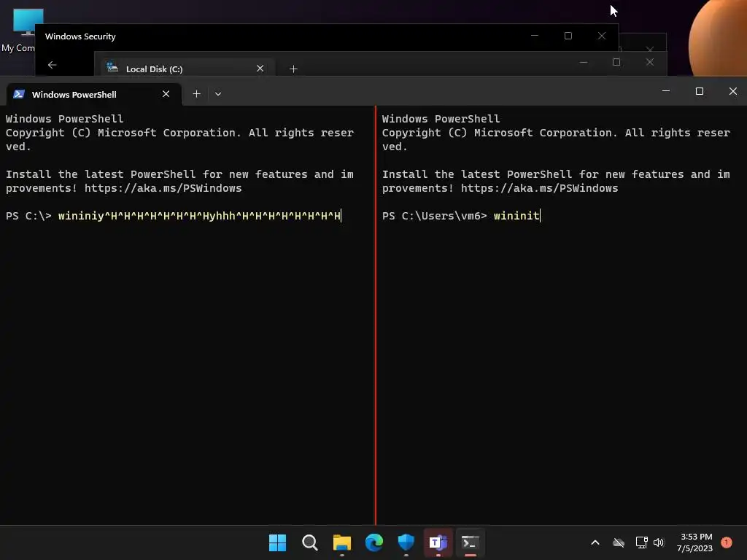This screenshot has height=560, width=747.
Task: Show hidden system tray icons
Action: (x=595, y=542)
